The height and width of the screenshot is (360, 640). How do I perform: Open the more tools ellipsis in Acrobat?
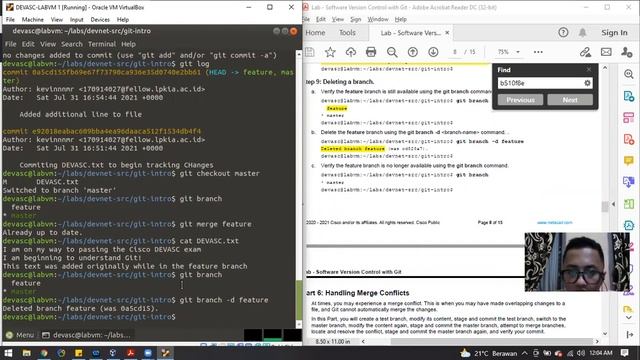point(538,52)
